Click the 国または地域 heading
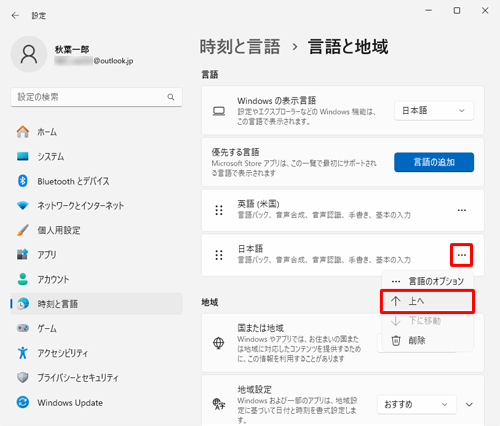 coord(261,328)
